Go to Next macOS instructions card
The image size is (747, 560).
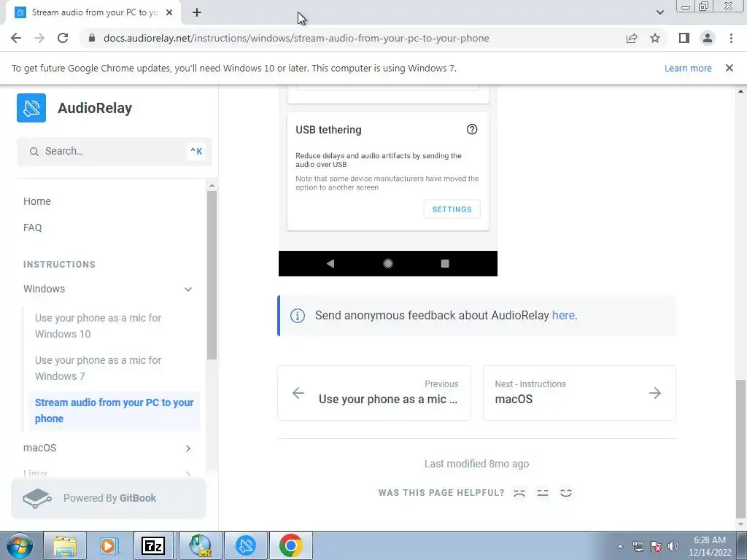coord(579,393)
